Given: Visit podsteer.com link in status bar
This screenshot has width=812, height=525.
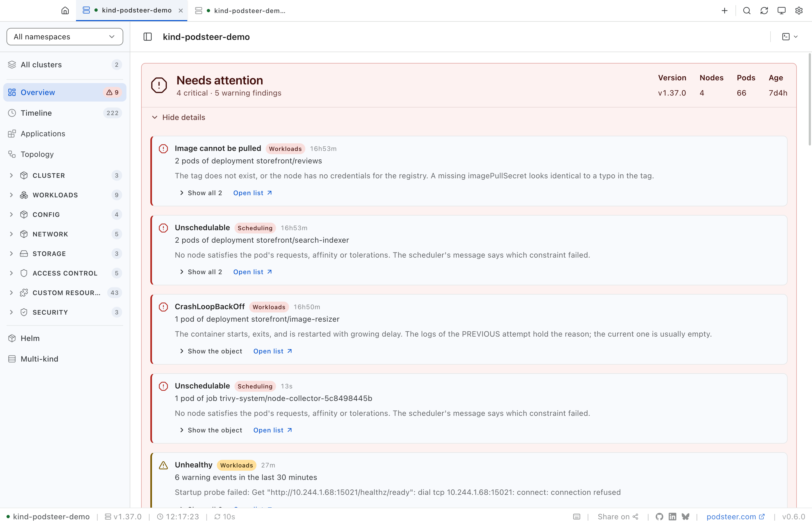Looking at the screenshot, I should point(736,517).
